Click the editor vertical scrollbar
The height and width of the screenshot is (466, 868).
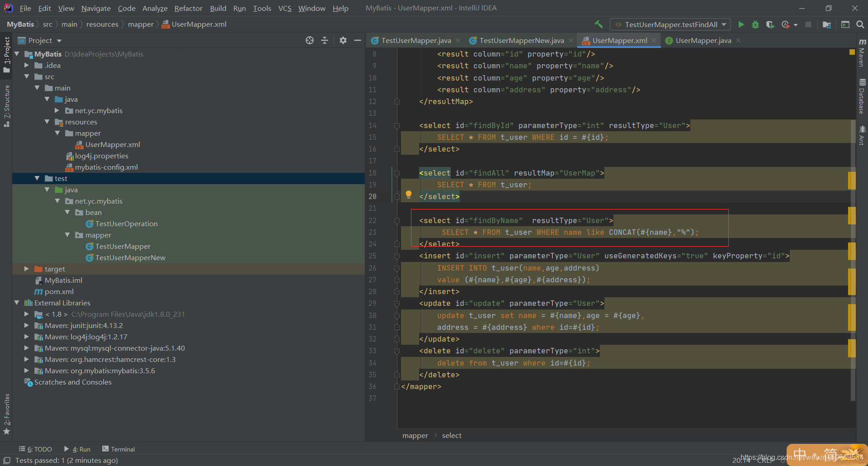point(853,260)
